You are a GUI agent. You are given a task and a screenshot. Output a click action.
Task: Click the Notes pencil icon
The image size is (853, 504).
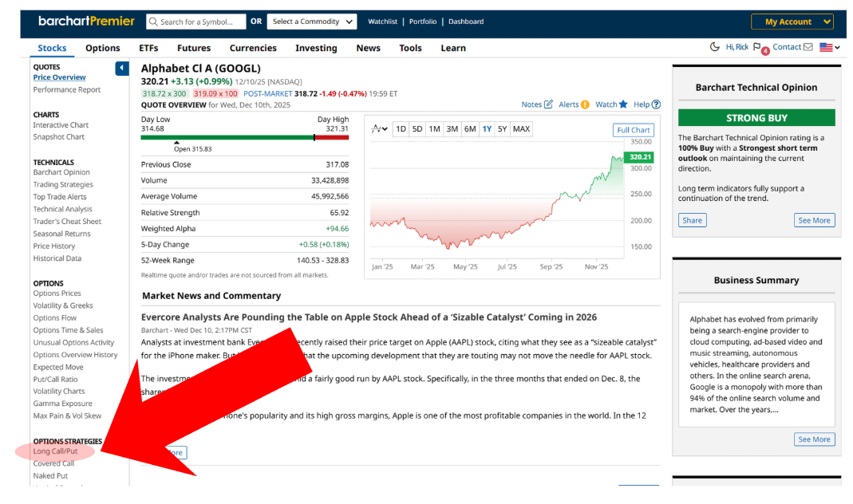click(548, 104)
